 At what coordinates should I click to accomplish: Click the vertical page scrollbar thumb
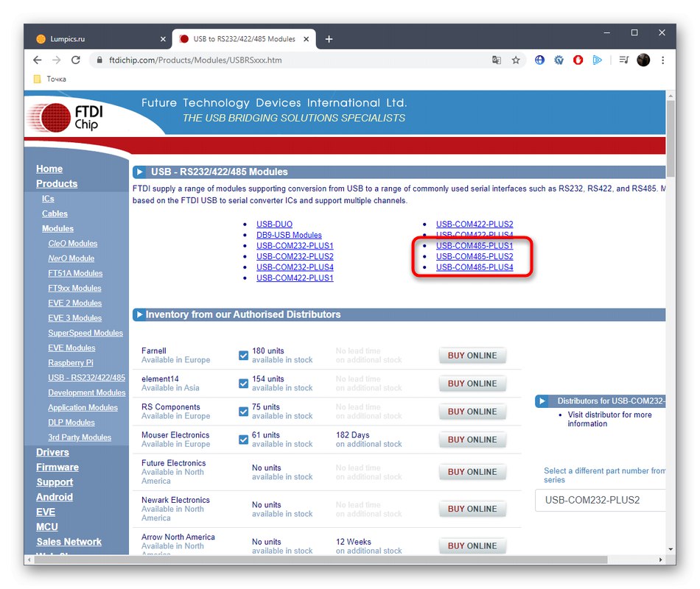[x=671, y=138]
